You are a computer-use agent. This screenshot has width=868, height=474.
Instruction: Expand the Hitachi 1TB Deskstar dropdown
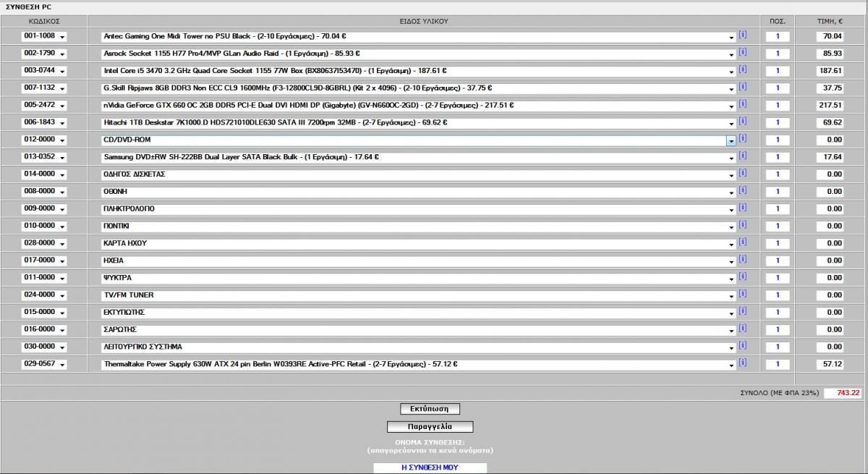tap(419, 122)
